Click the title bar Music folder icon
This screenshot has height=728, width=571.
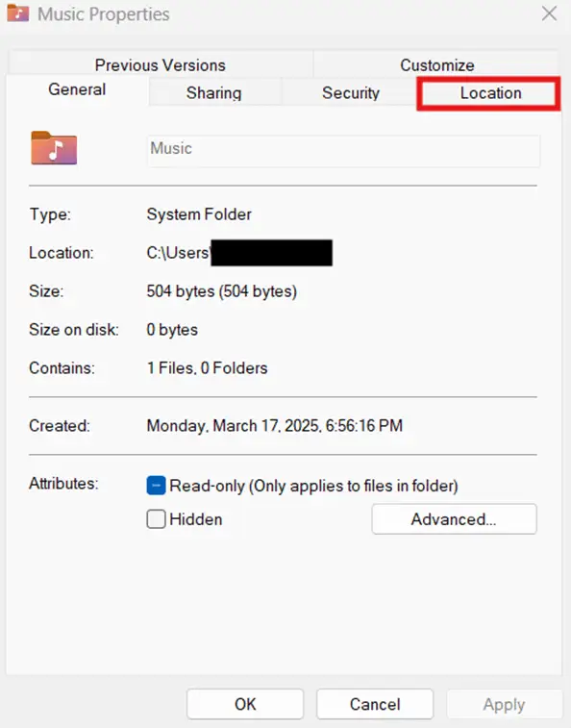pos(17,13)
